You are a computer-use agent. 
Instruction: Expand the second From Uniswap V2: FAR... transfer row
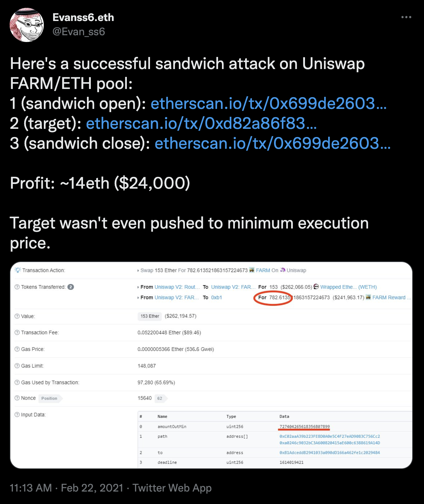(138, 298)
